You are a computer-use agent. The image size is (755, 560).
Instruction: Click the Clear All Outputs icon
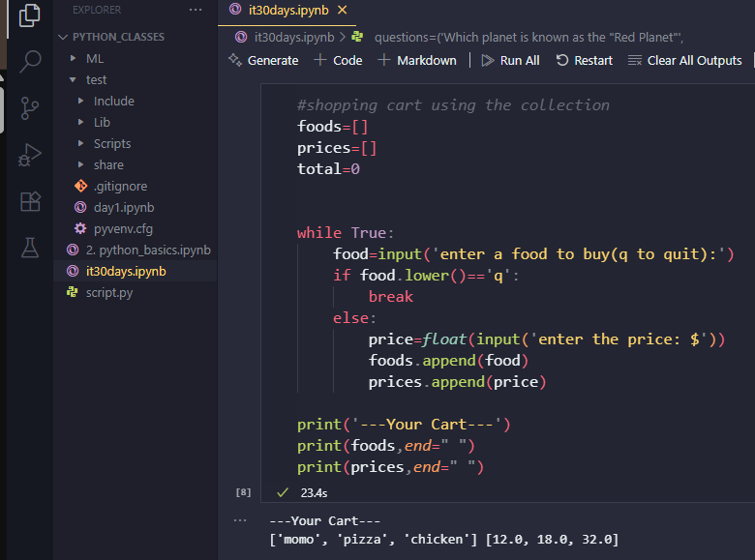click(x=635, y=60)
